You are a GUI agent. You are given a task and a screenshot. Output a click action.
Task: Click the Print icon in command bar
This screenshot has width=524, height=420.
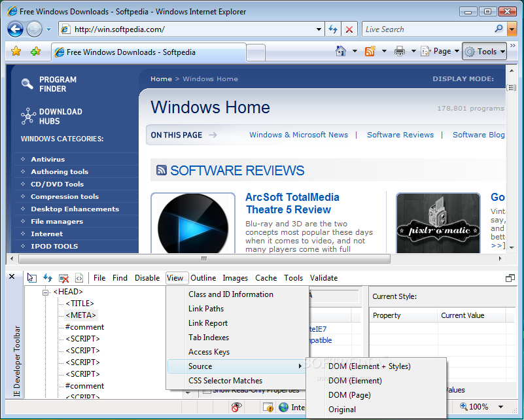pyautogui.click(x=399, y=51)
